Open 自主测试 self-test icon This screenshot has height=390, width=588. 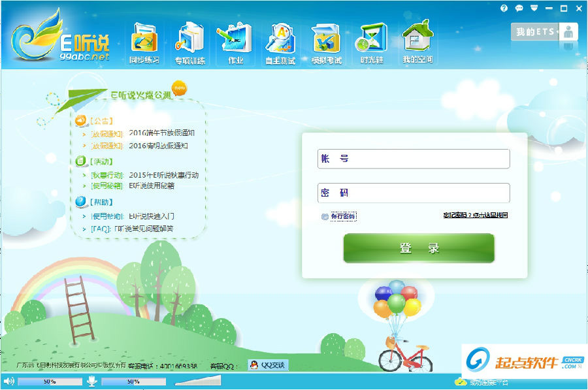(280, 43)
